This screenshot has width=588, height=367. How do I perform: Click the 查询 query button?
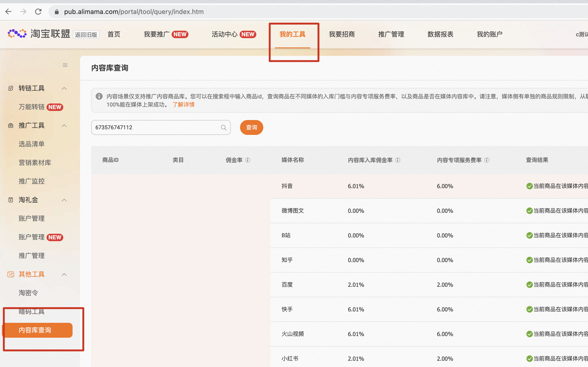tap(251, 127)
